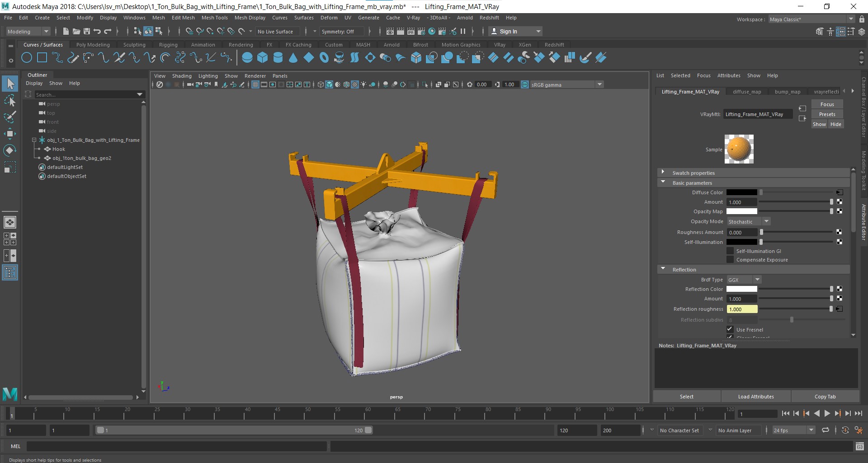Create a polygon cube from shelf
868x463 pixels.
click(x=263, y=58)
